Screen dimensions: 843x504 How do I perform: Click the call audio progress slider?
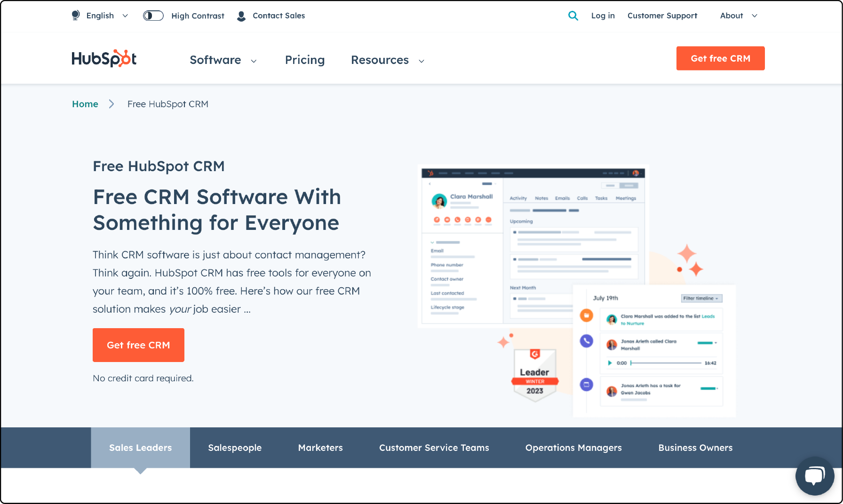point(666,363)
